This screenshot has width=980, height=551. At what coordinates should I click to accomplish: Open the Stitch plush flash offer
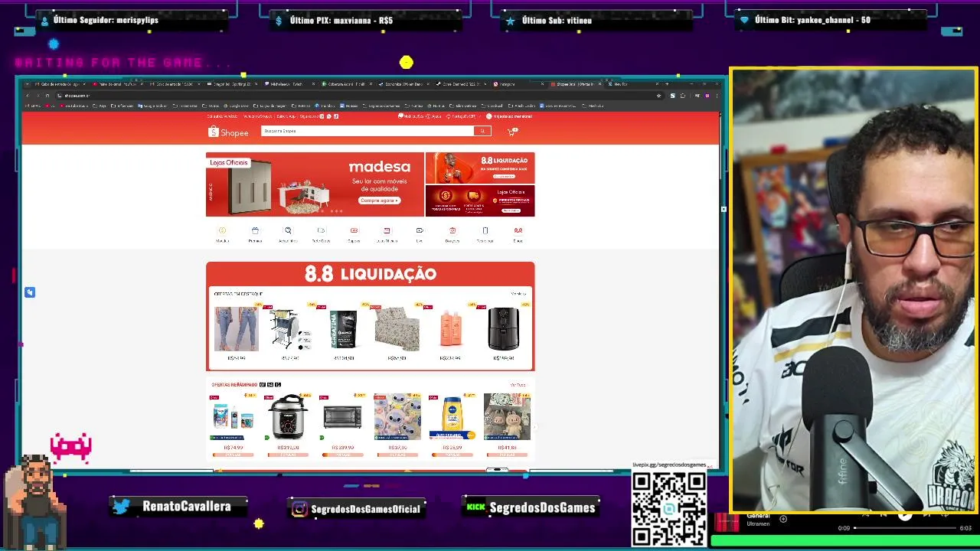tap(397, 417)
